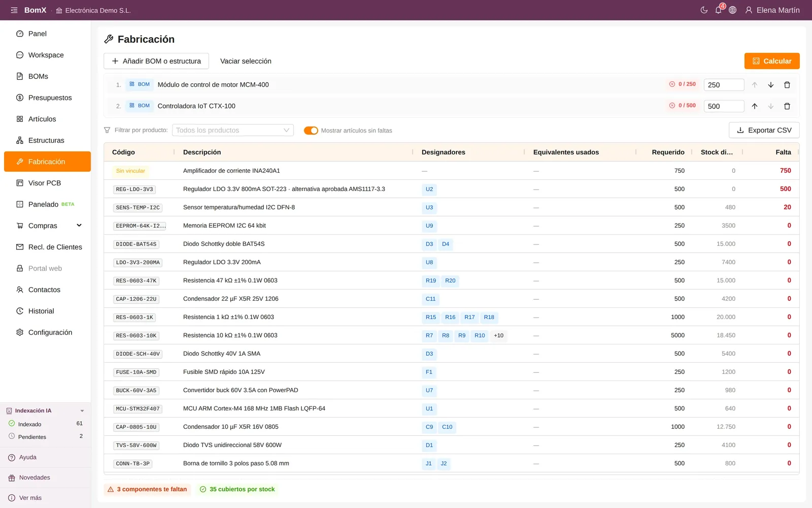Screen dimensions: 812x508
Task: Click the Sin vincular tag
Action: 130,171
